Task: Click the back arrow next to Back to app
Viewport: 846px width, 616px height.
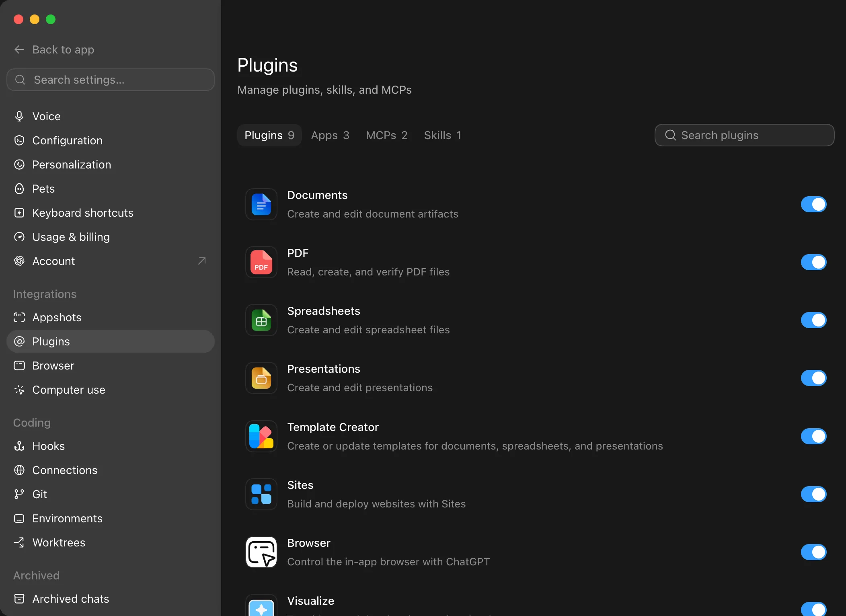Action: coord(19,49)
